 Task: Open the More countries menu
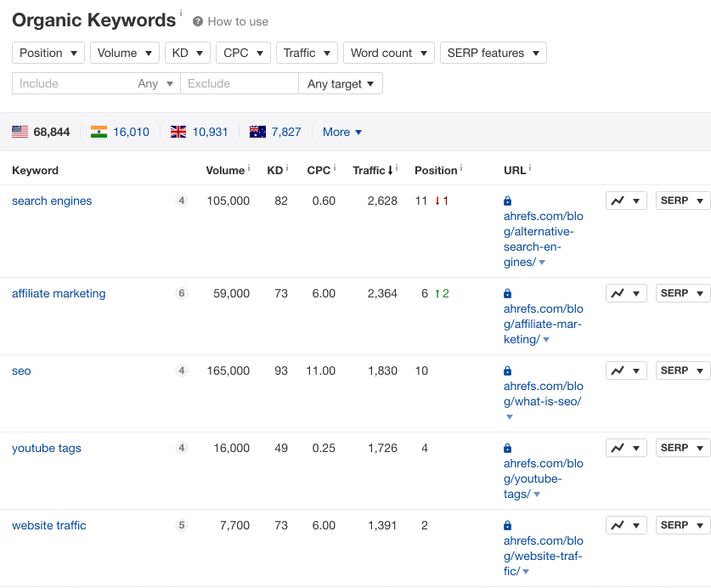click(x=341, y=132)
